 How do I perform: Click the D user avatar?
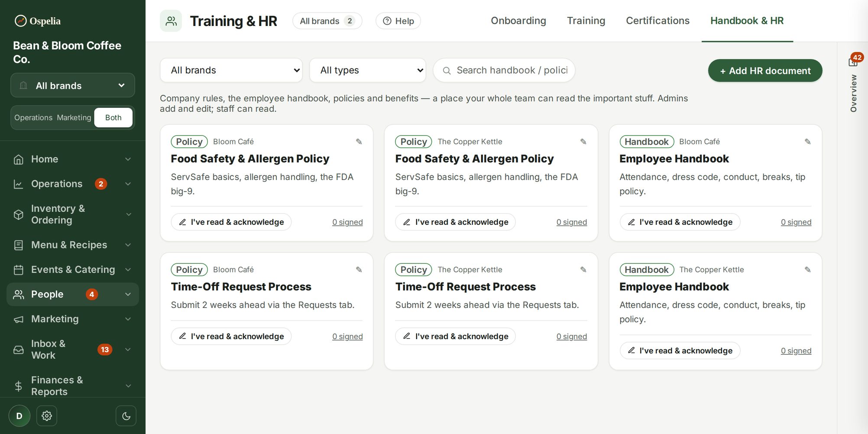point(19,416)
